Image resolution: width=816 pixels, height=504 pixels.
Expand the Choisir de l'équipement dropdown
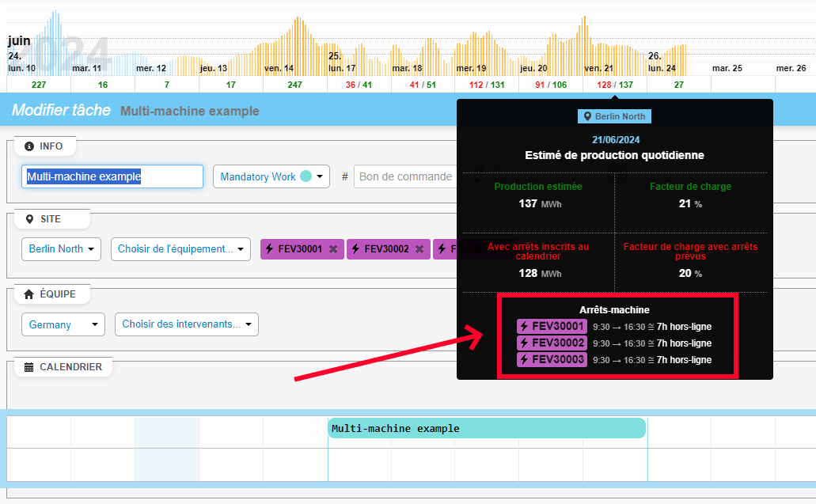tap(180, 249)
